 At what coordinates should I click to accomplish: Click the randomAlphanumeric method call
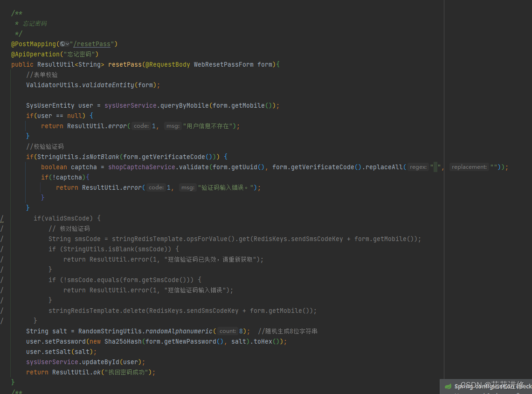(x=179, y=331)
